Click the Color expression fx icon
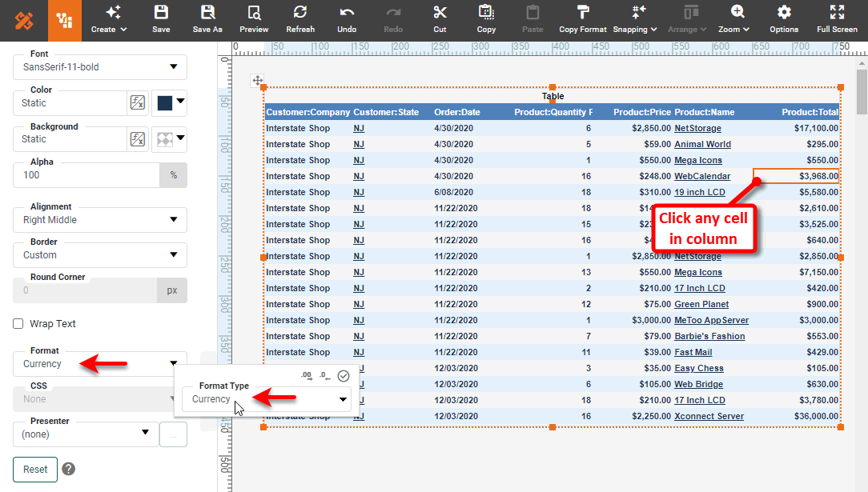Screen dimensions: 868x492 (x=138, y=102)
